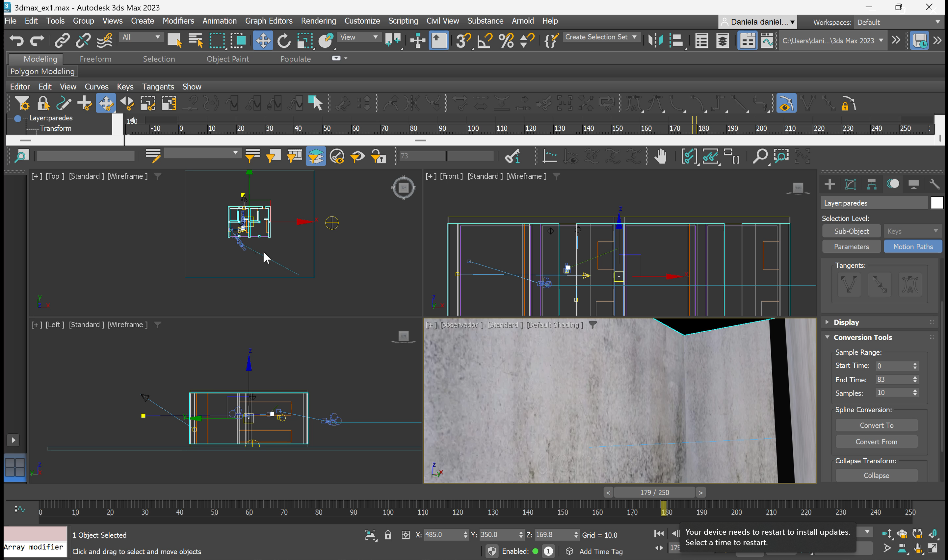The width and height of the screenshot is (948, 560).
Task: Expand the Display rollout
Action: (x=846, y=322)
